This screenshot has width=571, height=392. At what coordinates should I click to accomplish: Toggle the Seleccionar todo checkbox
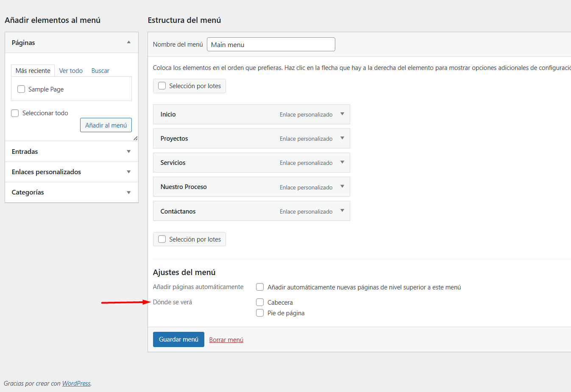click(15, 113)
